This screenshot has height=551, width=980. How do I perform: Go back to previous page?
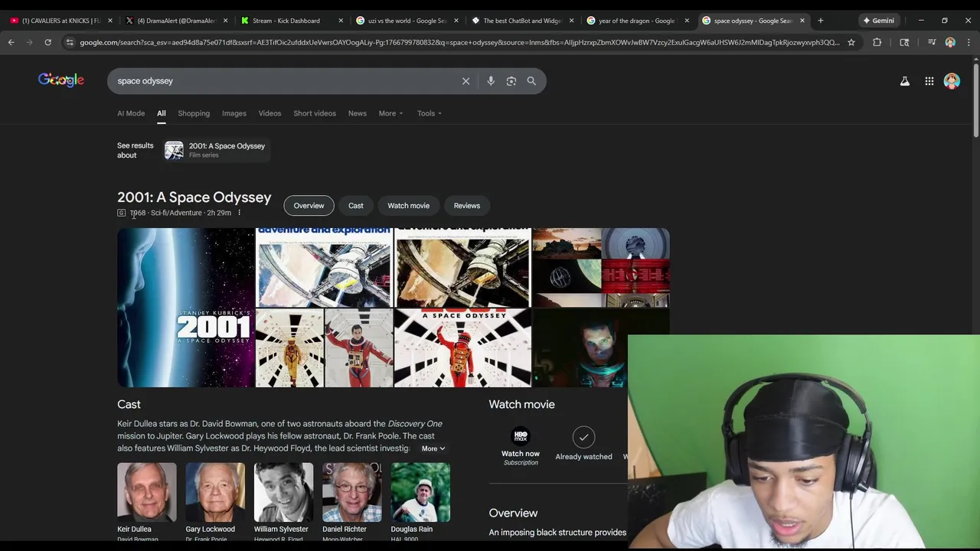(x=11, y=43)
